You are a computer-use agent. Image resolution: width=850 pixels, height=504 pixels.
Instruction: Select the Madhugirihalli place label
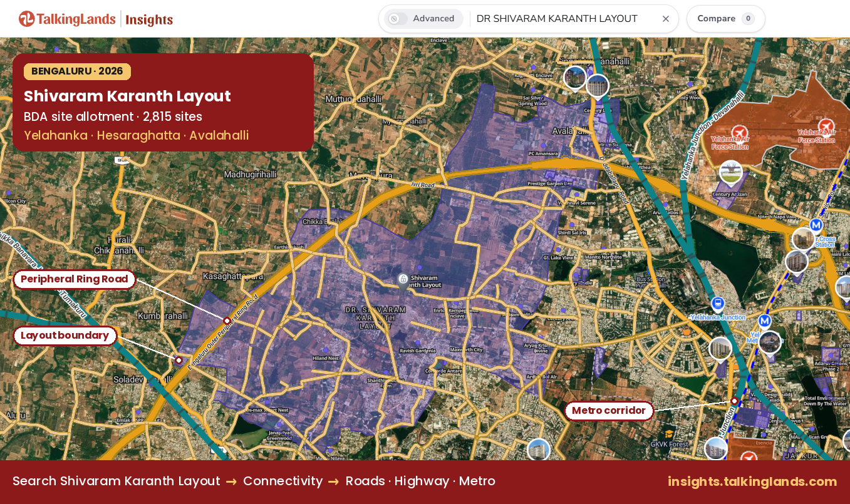(251, 174)
